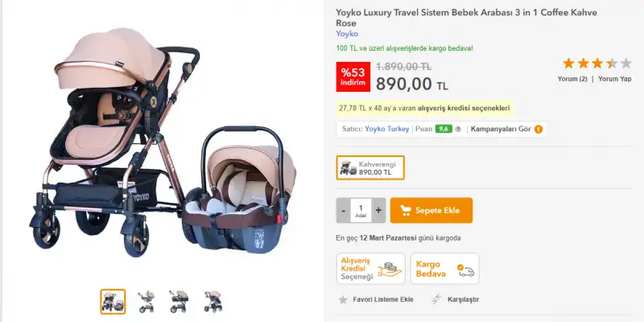Click the quantity Adet input field
The height and width of the screenshot is (322, 644).
point(361,210)
